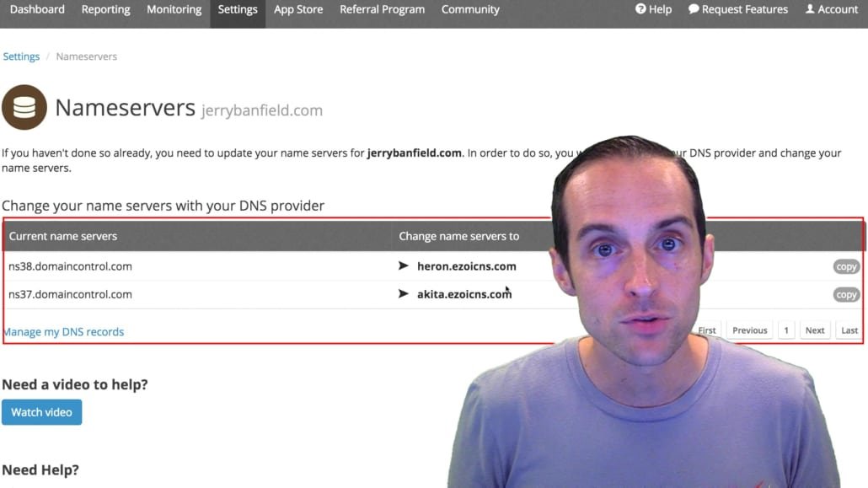Click the Settings breadcrumb link
Screen dimensions: 868x488
[x=21, y=56]
